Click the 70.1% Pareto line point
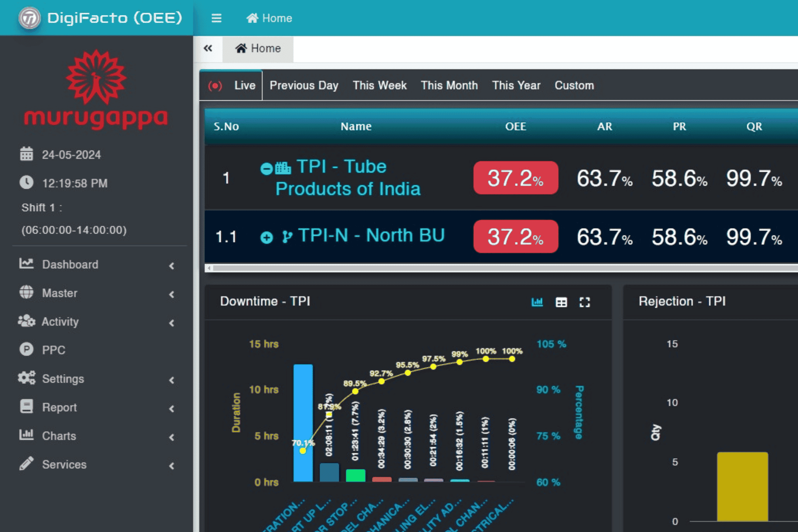The width and height of the screenshot is (798, 532). [x=302, y=451]
